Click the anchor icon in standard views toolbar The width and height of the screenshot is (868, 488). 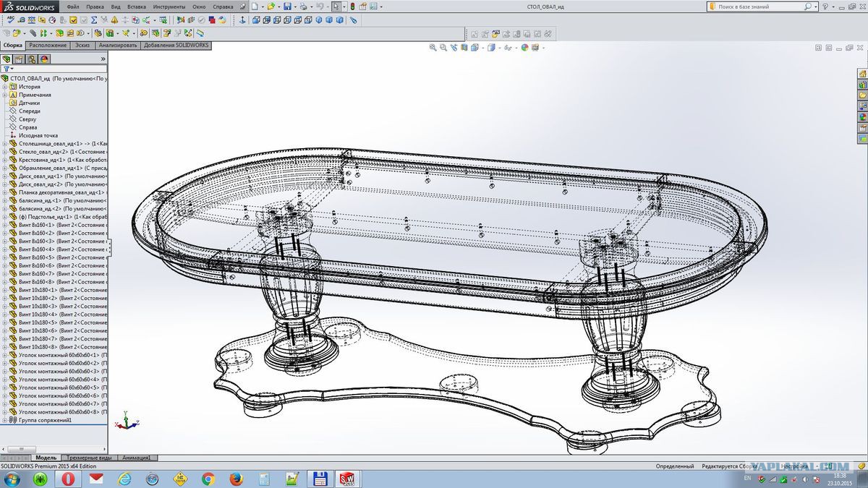coord(242,20)
